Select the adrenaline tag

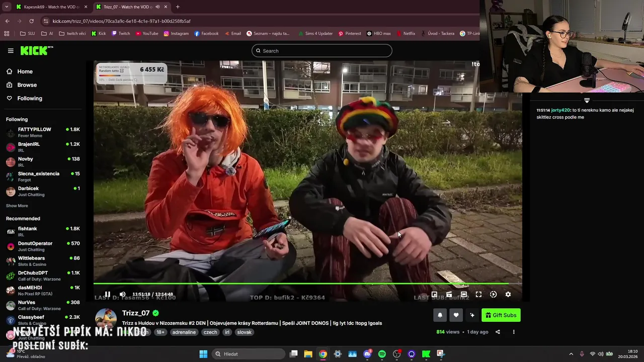pyautogui.click(x=184, y=332)
